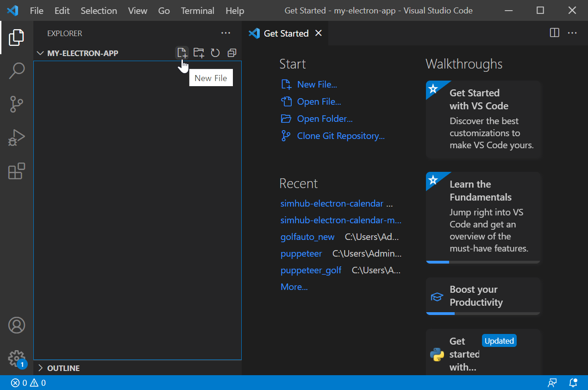The image size is (588, 390).
Task: Expand the OUTLINE section
Action: point(58,368)
